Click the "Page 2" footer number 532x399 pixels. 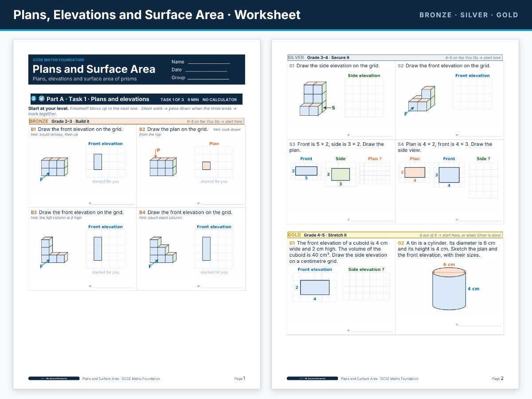pyautogui.click(x=498, y=379)
